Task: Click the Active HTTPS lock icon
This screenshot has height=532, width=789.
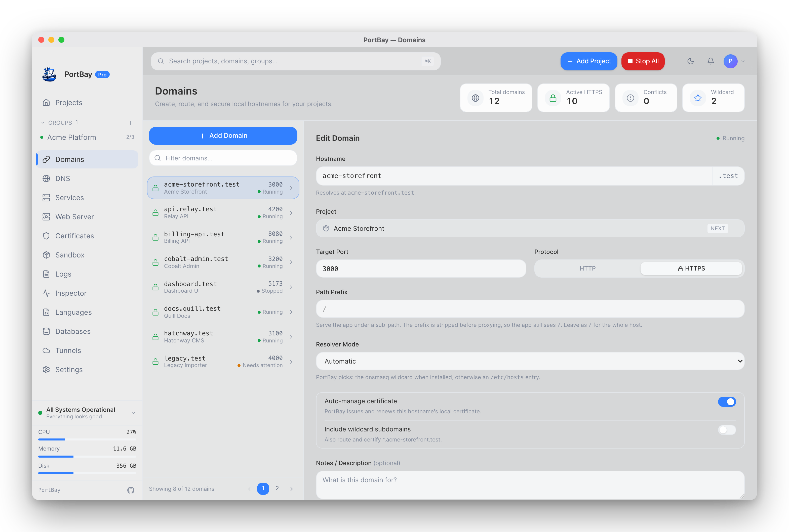Action: 553,98
